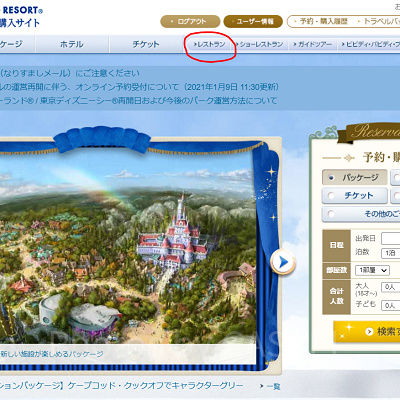Image resolution: width=400 pixels, height=400 pixels.
Task: Open the 子ども count dropdown
Action: click(x=391, y=305)
